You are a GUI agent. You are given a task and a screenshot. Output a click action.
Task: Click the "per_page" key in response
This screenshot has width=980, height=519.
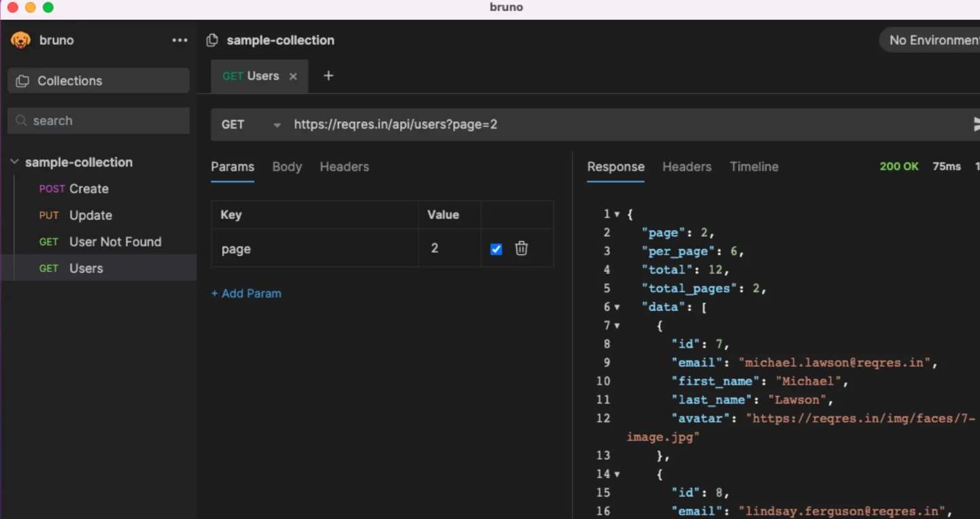[679, 252]
